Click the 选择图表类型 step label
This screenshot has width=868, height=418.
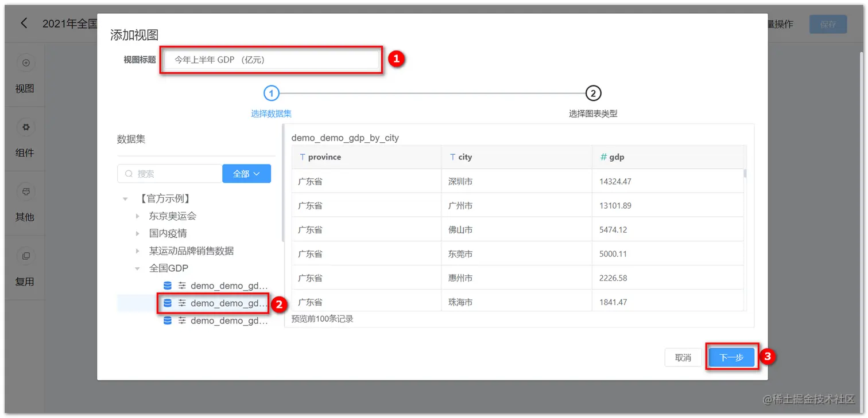[x=593, y=114]
